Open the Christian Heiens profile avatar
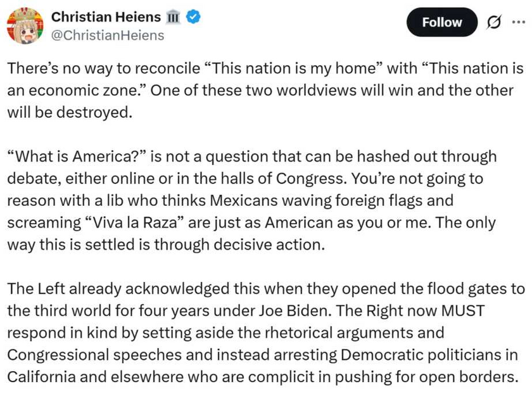The image size is (532, 396). coord(25,26)
